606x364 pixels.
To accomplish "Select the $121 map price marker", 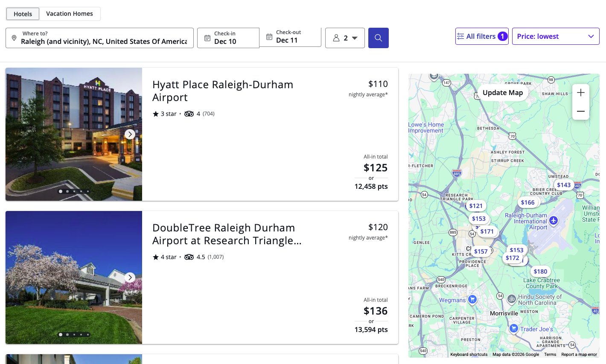I will click(x=476, y=206).
